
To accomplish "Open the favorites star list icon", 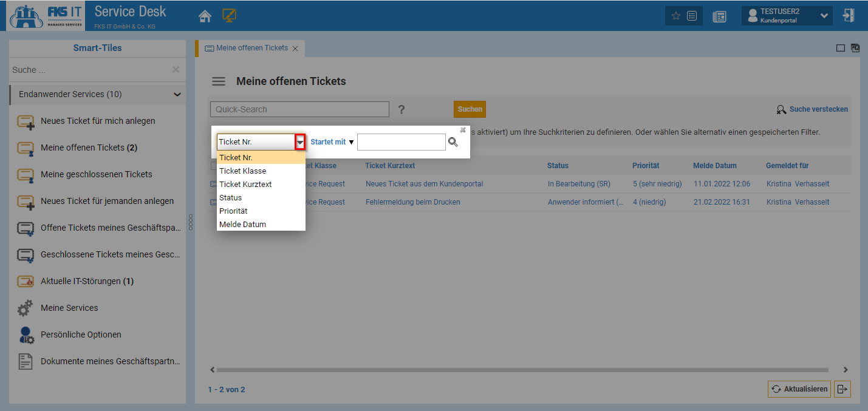I will [x=683, y=16].
